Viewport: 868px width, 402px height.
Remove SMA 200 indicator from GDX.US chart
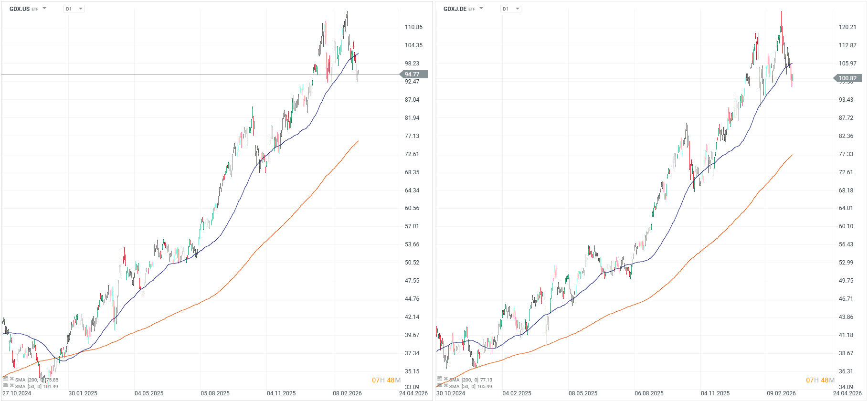(12, 379)
